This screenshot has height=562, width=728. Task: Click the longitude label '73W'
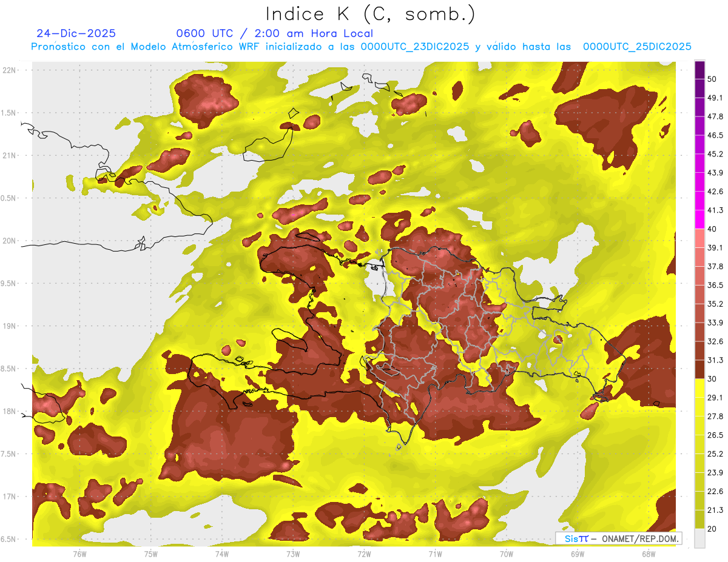pyautogui.click(x=292, y=554)
